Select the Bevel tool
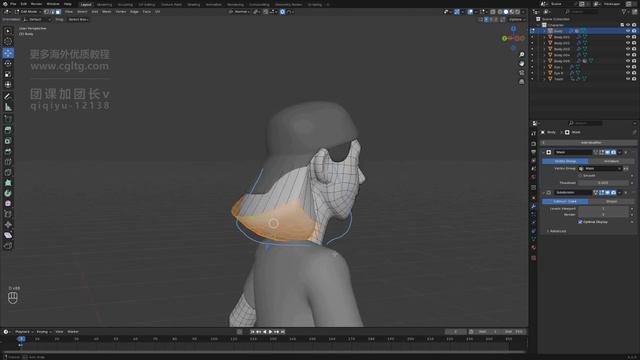This screenshot has height=360, width=640. point(8,151)
